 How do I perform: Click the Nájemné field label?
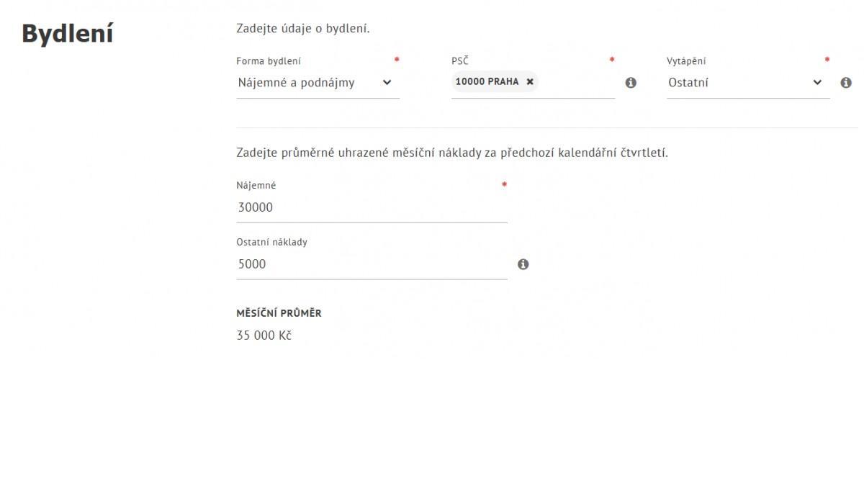point(256,185)
